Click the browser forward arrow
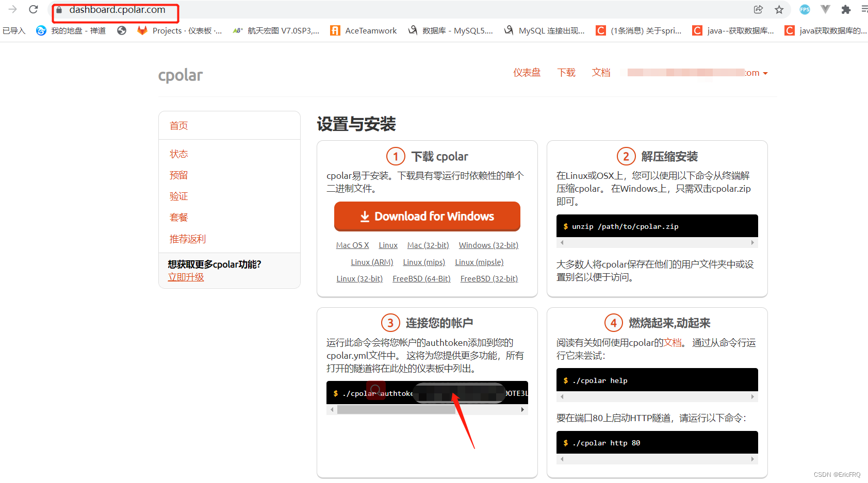This screenshot has width=868, height=483. [x=13, y=9]
